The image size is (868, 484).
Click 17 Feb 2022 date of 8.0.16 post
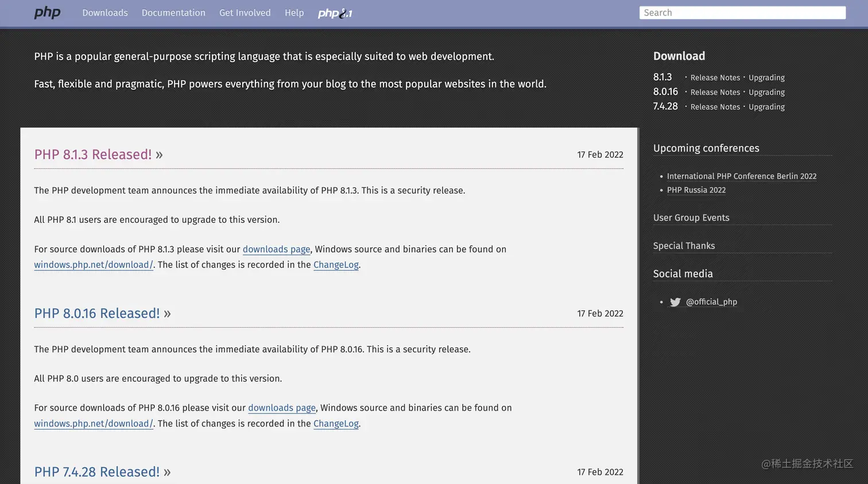[x=600, y=313]
